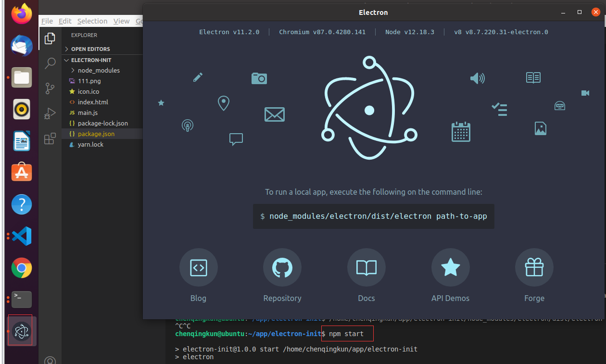Click the API Demos star icon
The image size is (606, 364).
[x=450, y=267]
